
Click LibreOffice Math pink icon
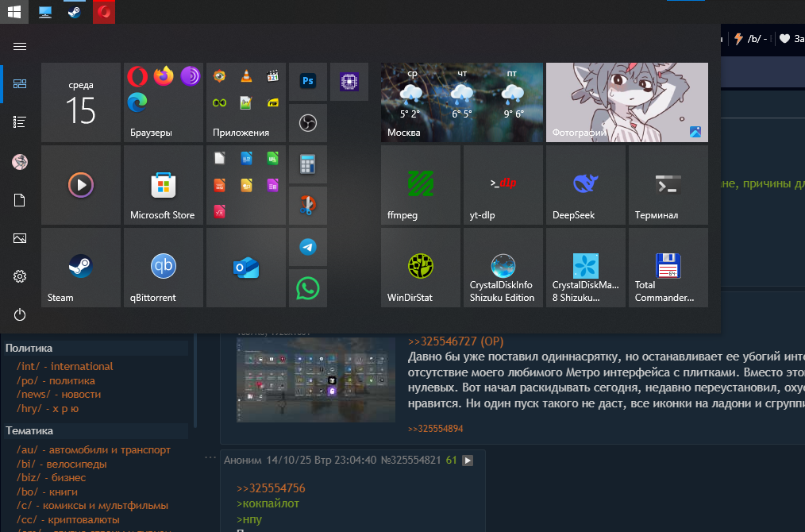coord(220,211)
